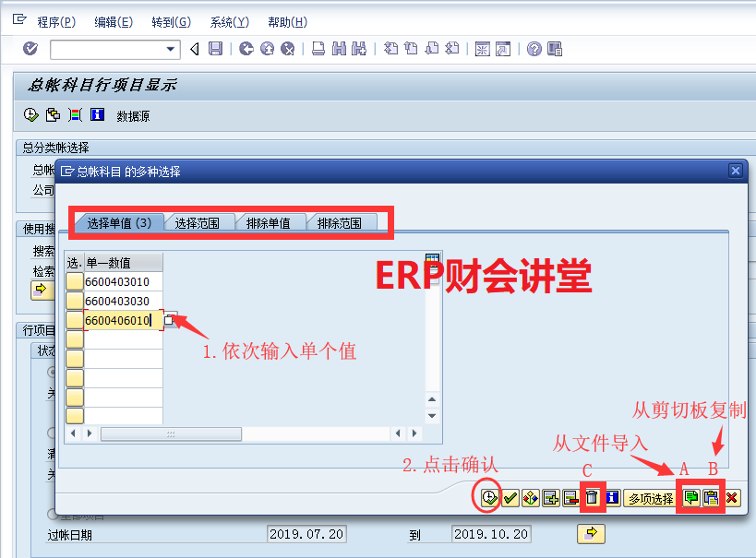Select row button for 6600406010
The image size is (756, 558).
(x=75, y=320)
